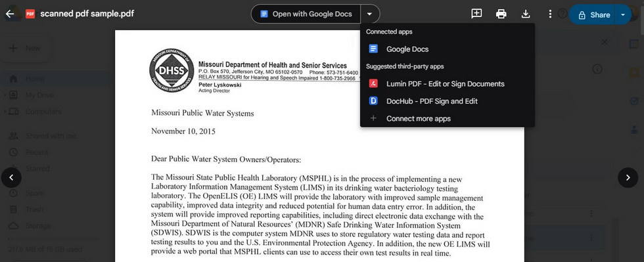Select Lumin PDF - Edit or Sign Documents
Viewport: 644px width, 262px height.
click(448, 84)
